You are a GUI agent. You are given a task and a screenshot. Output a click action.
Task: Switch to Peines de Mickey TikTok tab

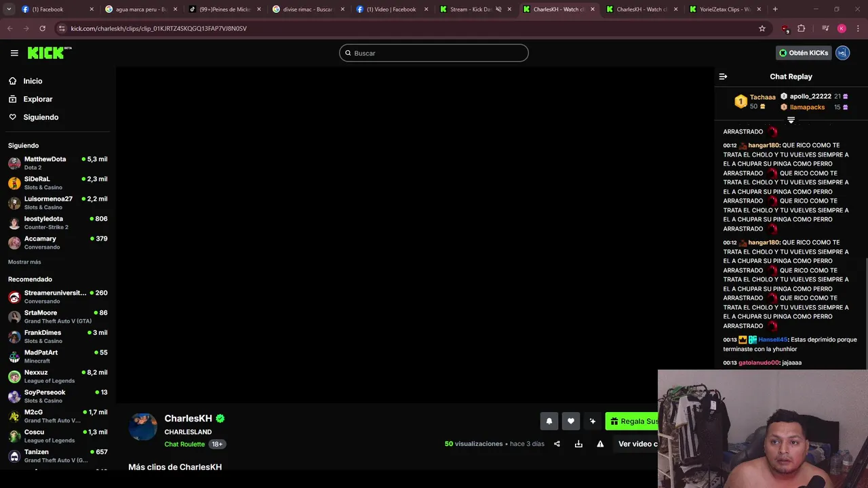coord(224,9)
